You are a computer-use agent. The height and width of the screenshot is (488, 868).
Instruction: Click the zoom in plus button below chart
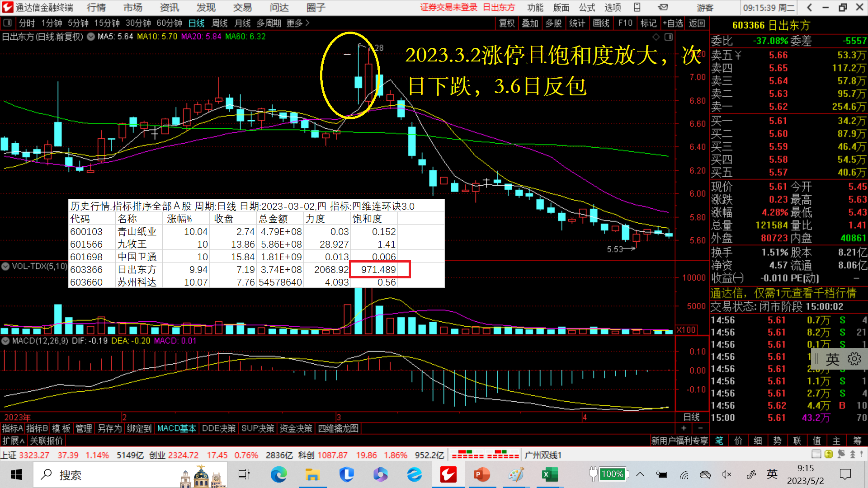pos(684,428)
